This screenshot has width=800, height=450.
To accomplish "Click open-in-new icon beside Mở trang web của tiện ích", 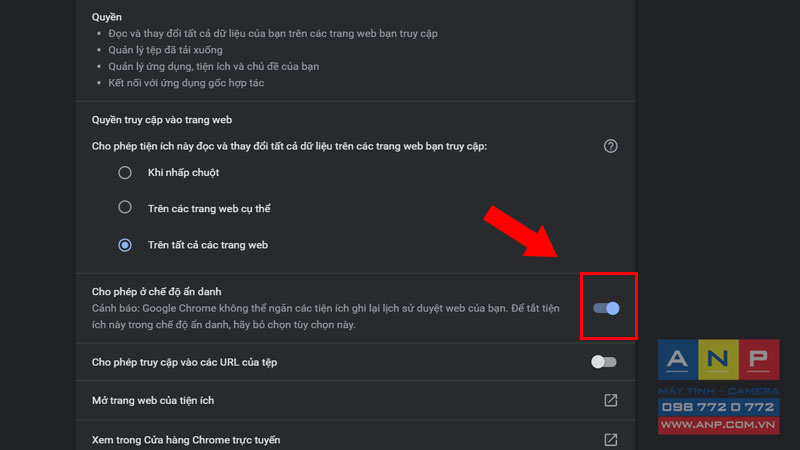I will (x=610, y=401).
